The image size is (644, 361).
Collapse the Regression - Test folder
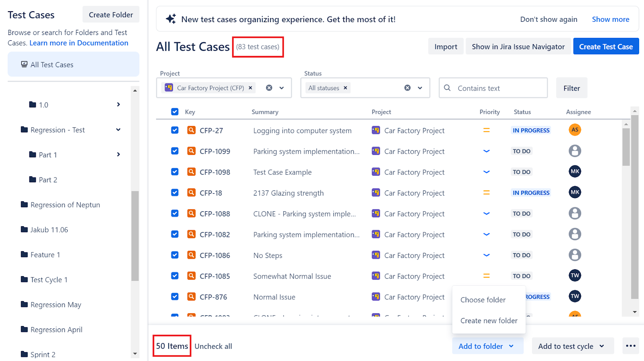[x=118, y=130]
